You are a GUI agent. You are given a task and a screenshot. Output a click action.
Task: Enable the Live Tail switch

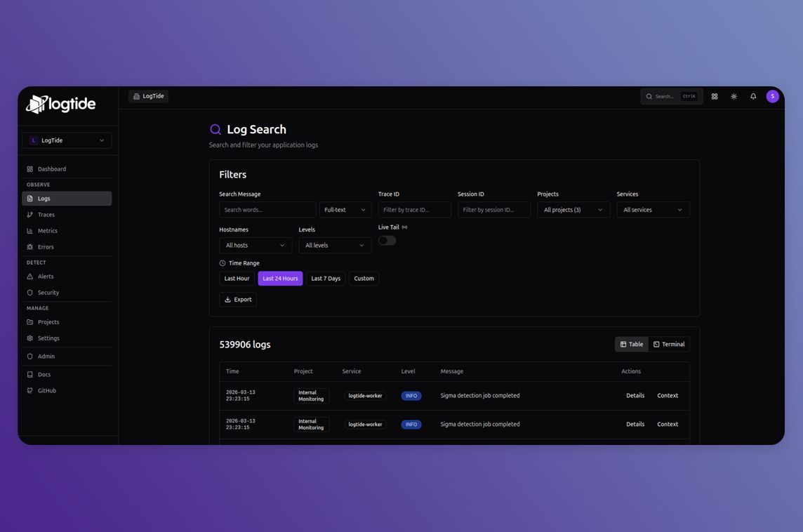coord(387,241)
